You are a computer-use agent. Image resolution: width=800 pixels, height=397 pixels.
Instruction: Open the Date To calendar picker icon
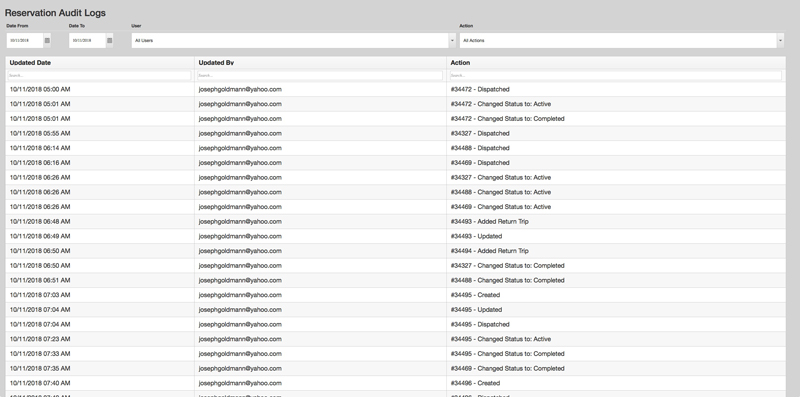[x=110, y=40]
